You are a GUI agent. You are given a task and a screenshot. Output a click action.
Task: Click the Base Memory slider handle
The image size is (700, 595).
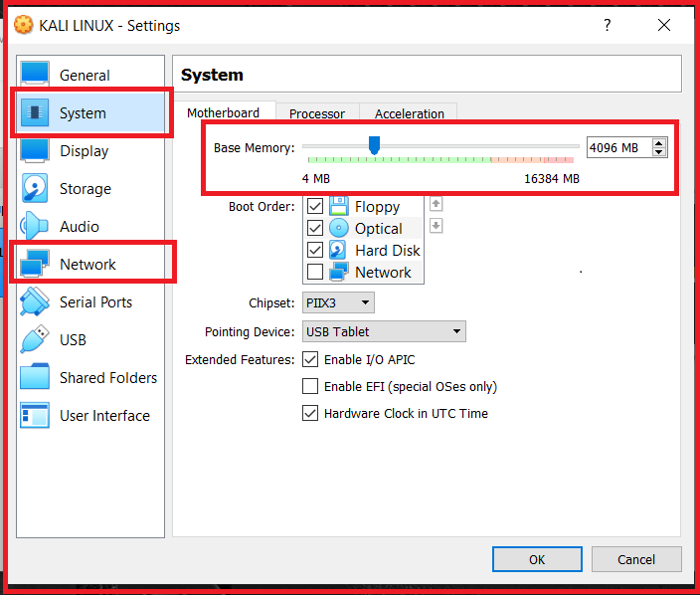coord(374,145)
